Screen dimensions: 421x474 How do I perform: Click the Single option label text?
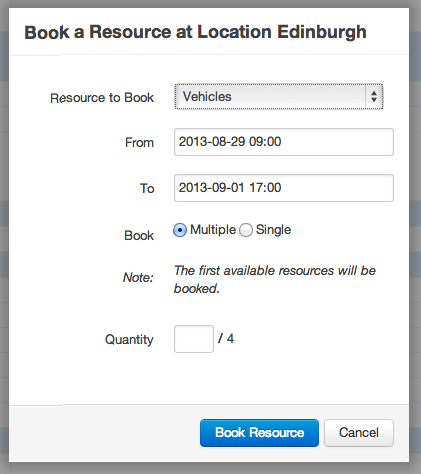point(273,230)
